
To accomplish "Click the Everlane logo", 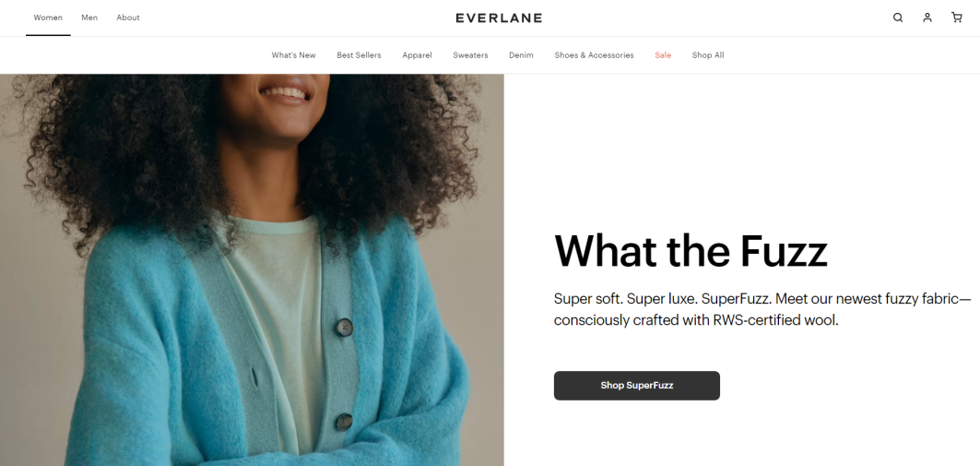I will [499, 18].
